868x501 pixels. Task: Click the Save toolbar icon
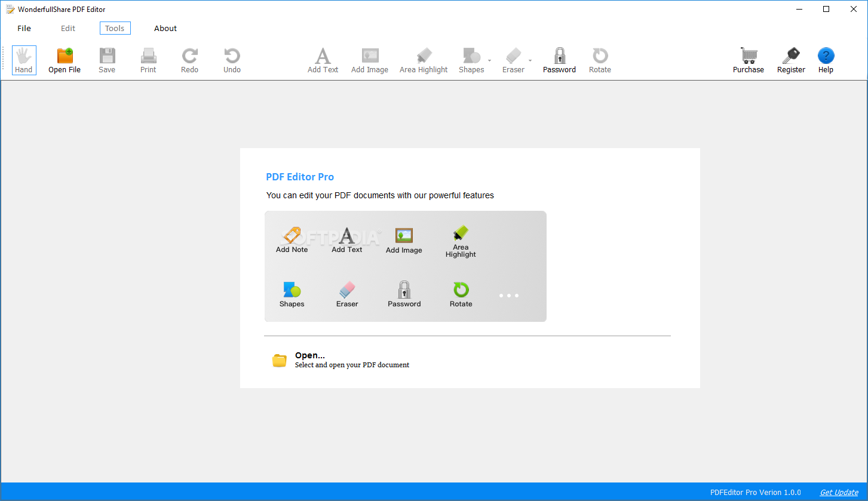107,60
